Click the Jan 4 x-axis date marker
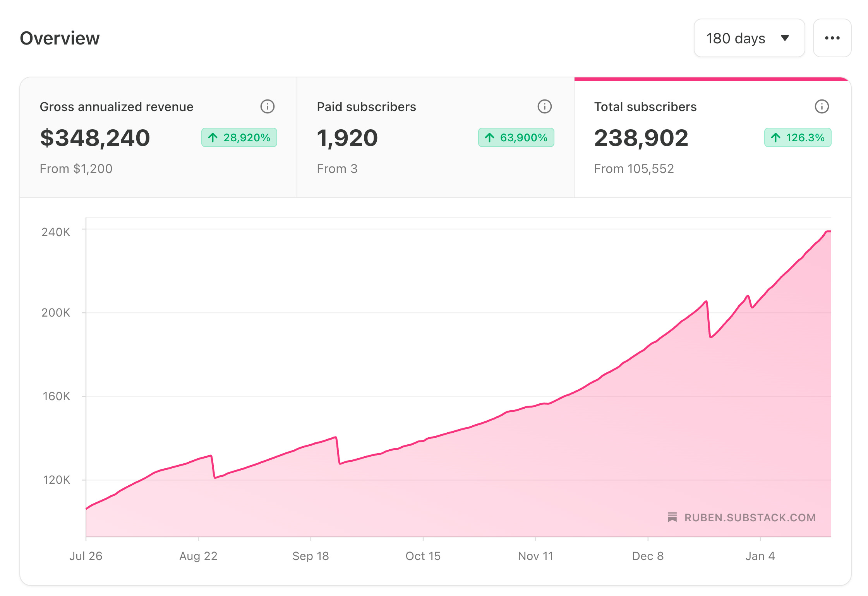The image size is (868, 596). (x=760, y=556)
